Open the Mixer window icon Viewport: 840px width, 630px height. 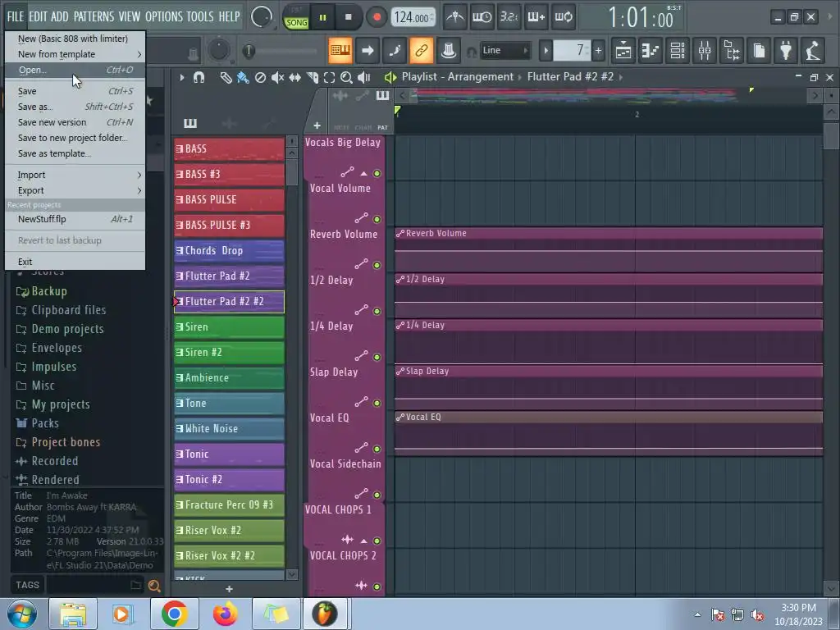pos(705,51)
